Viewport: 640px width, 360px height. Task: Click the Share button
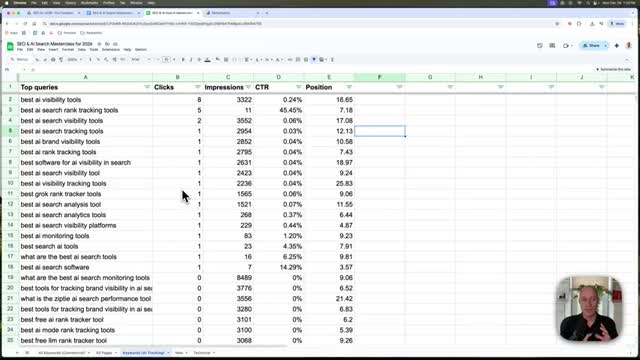(591, 46)
